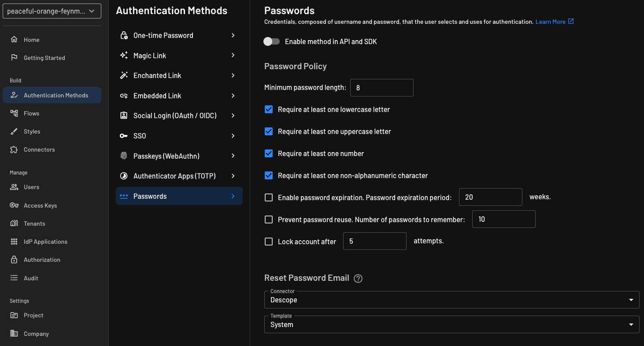This screenshot has height=346, width=644.
Task: Check the Lock account after checkbox
Action: coord(269,241)
